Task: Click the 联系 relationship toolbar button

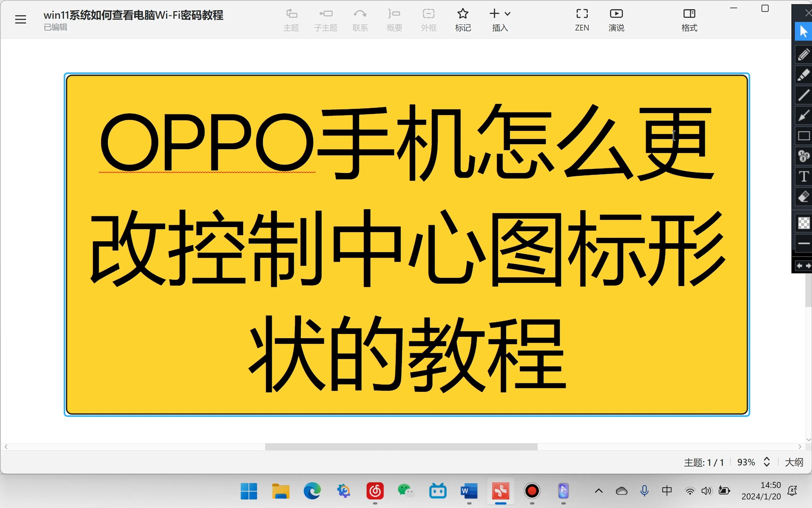Action: click(360, 20)
